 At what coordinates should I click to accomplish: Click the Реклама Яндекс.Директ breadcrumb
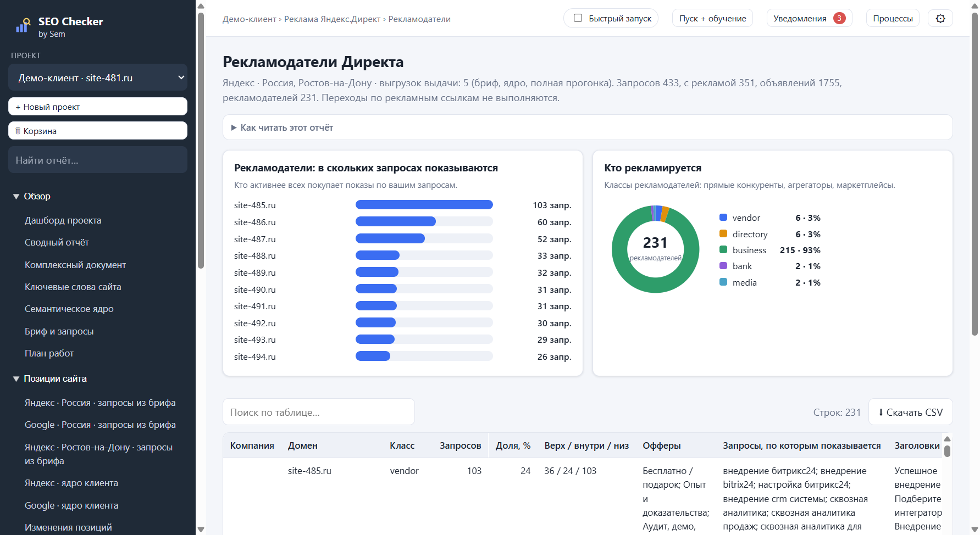332,19
